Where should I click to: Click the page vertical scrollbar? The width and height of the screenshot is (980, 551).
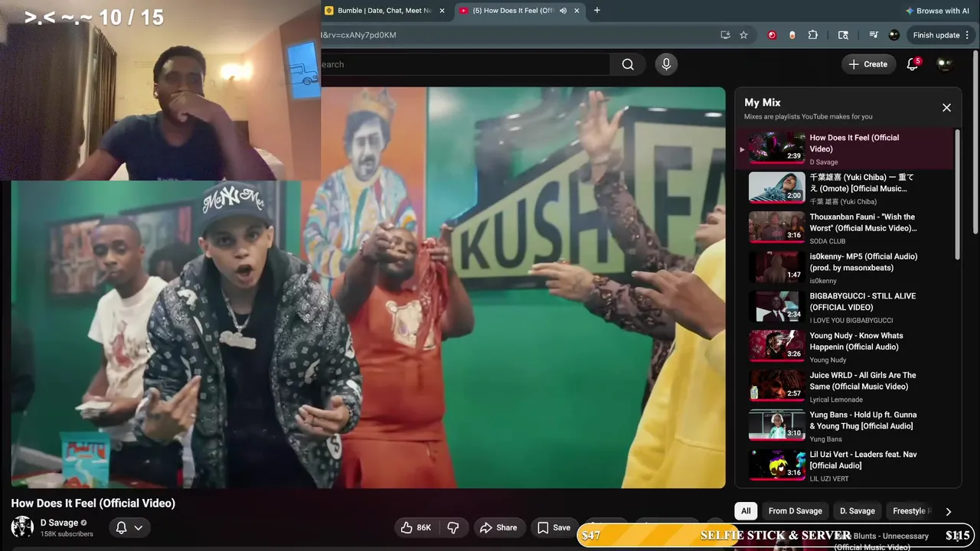click(976, 142)
